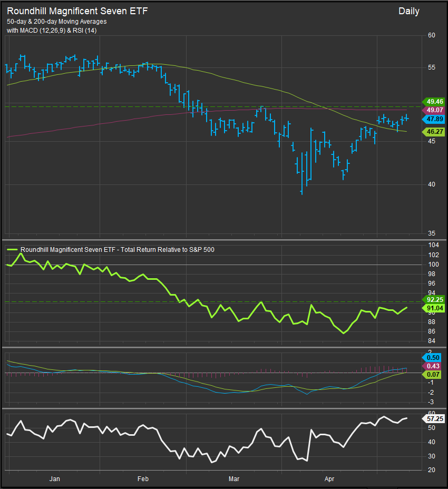The image size is (448, 489).
Task: Click the 91.04 relative-return value tag
Action: tap(433, 308)
